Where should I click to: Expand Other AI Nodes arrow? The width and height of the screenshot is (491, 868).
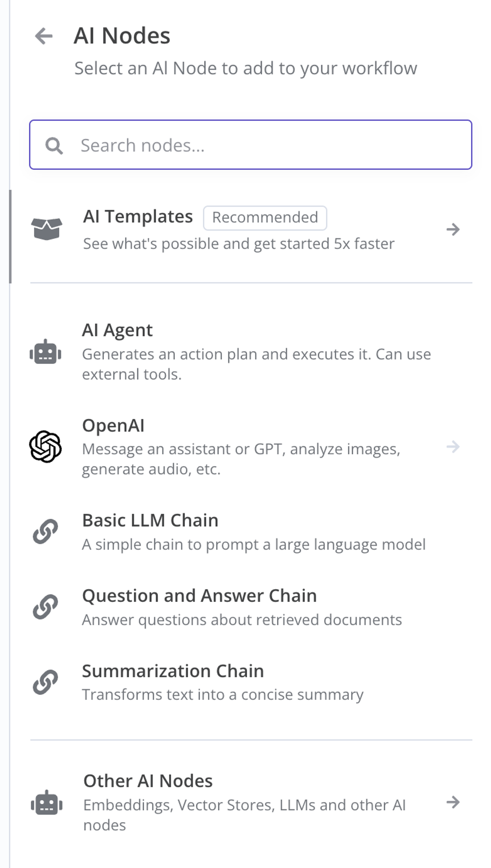(x=453, y=802)
